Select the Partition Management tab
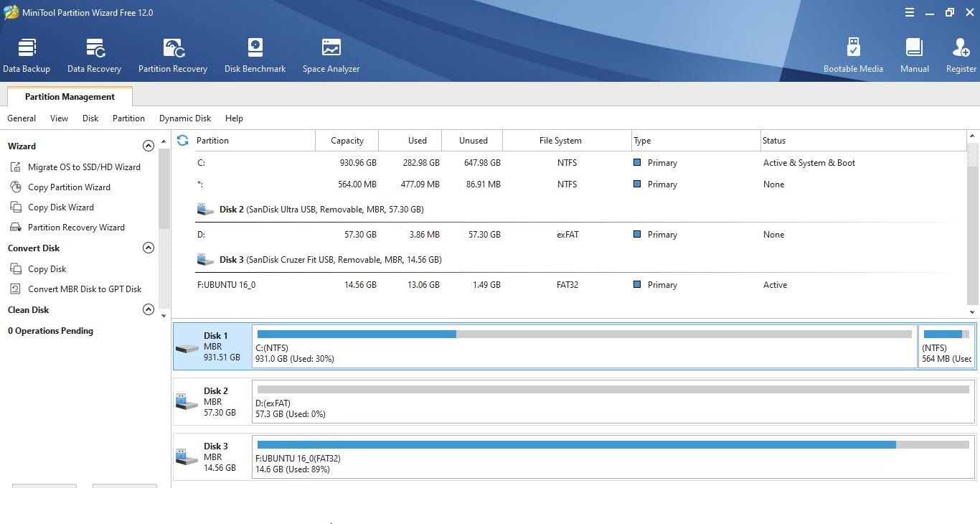 coord(70,97)
